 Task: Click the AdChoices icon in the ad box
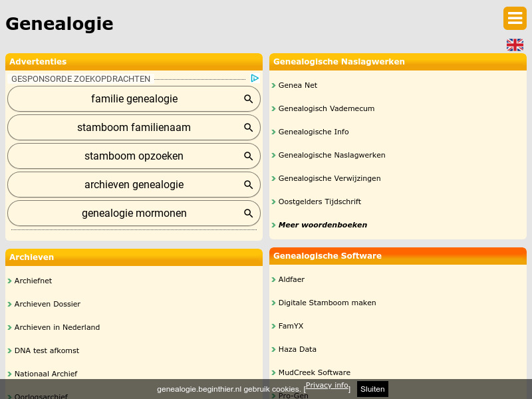tap(255, 78)
